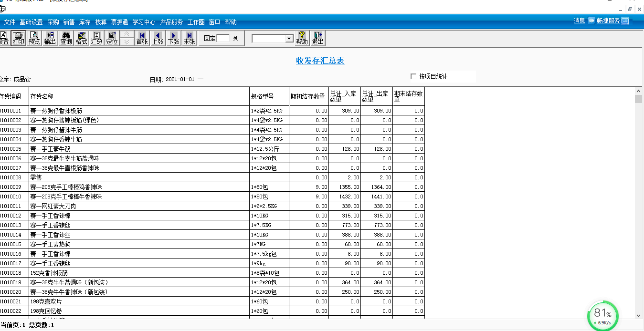Click the 总计_入库数量 column header
Screen dimensions: 644x331
click(345, 96)
